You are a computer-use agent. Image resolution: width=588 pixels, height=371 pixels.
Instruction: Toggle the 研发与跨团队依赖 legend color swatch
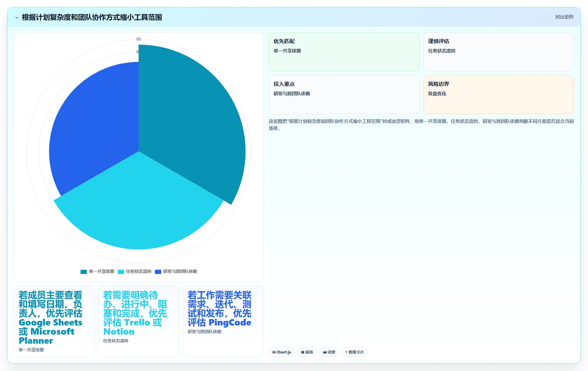(x=158, y=272)
